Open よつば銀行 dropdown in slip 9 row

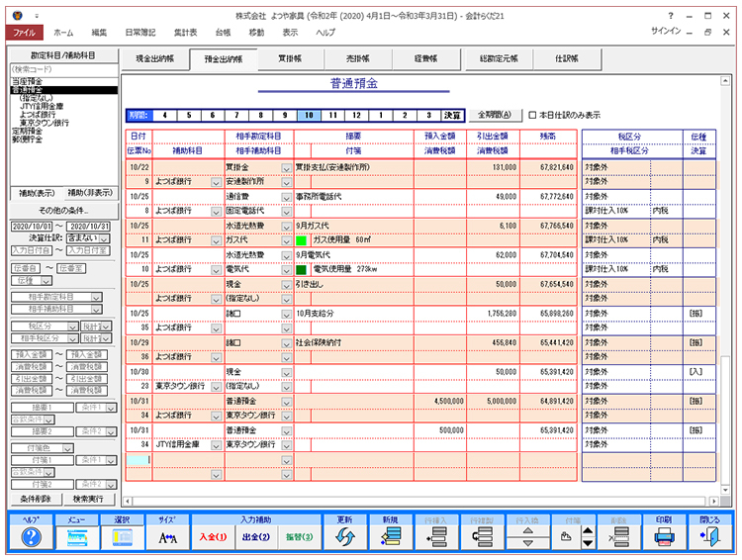pos(217,182)
